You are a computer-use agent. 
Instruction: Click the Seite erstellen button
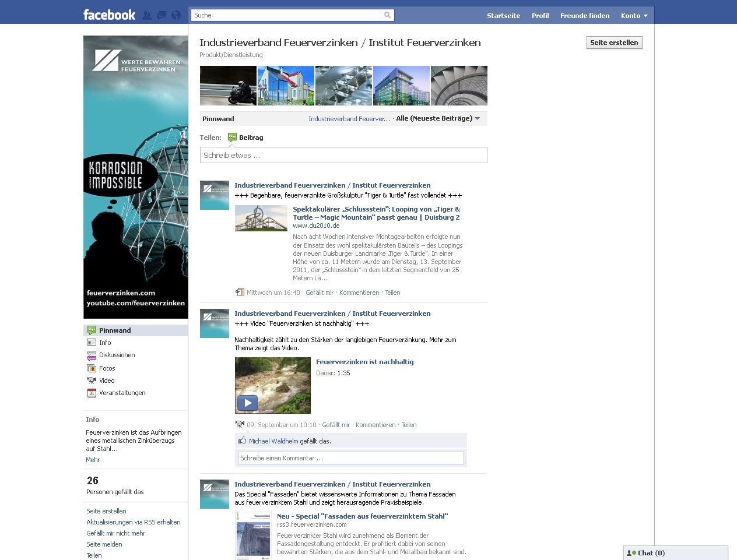[x=614, y=43]
